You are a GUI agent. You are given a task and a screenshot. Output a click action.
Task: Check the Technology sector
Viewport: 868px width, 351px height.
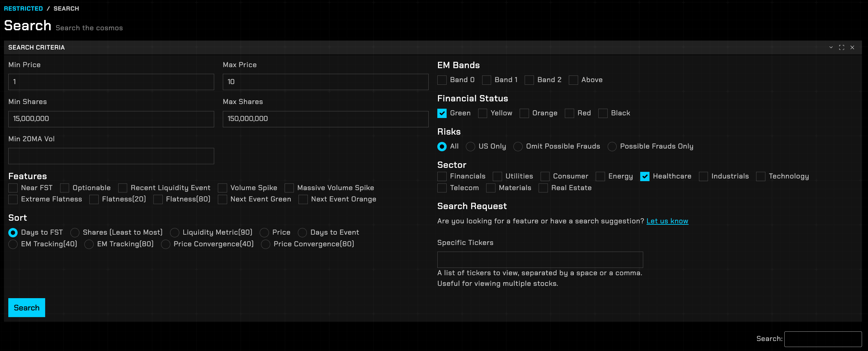click(760, 176)
